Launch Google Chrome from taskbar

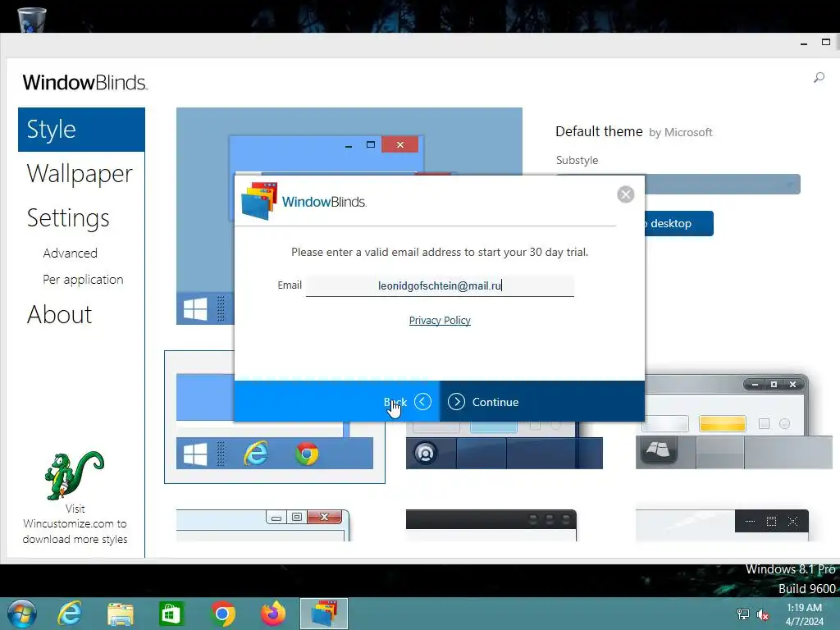[222, 614]
